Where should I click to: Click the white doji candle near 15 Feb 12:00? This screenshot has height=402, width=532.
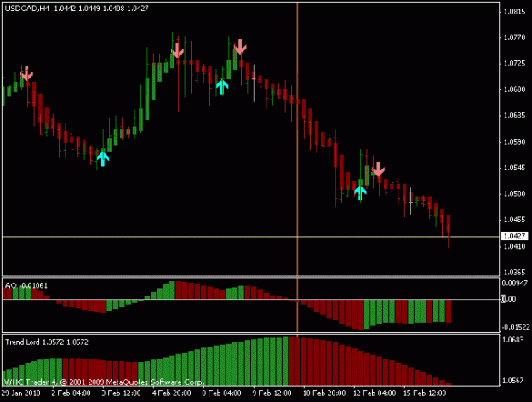(x=410, y=201)
